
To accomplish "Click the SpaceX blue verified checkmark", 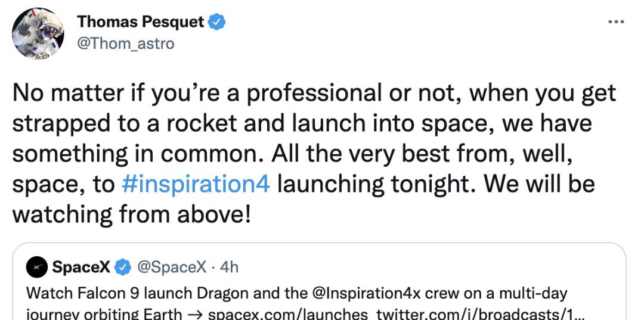I will click(123, 268).
